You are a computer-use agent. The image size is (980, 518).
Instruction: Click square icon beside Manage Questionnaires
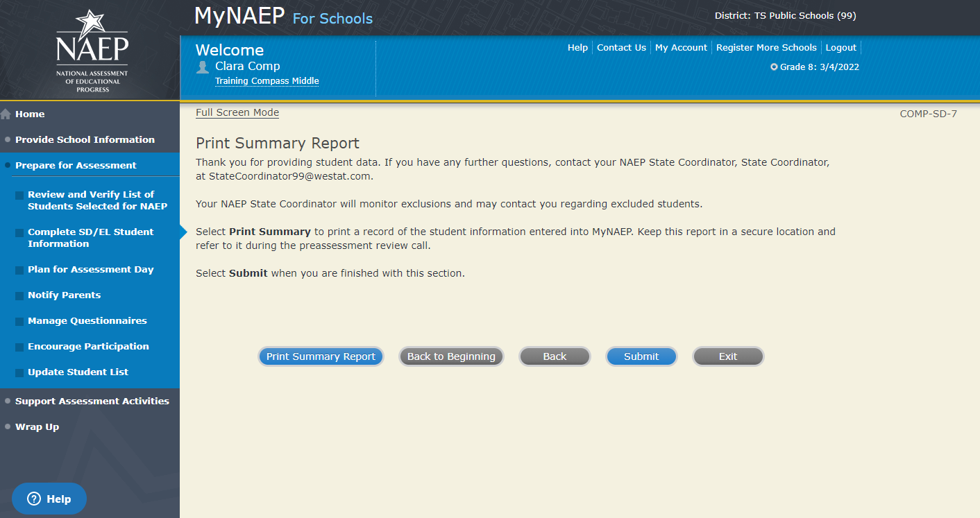[19, 322]
